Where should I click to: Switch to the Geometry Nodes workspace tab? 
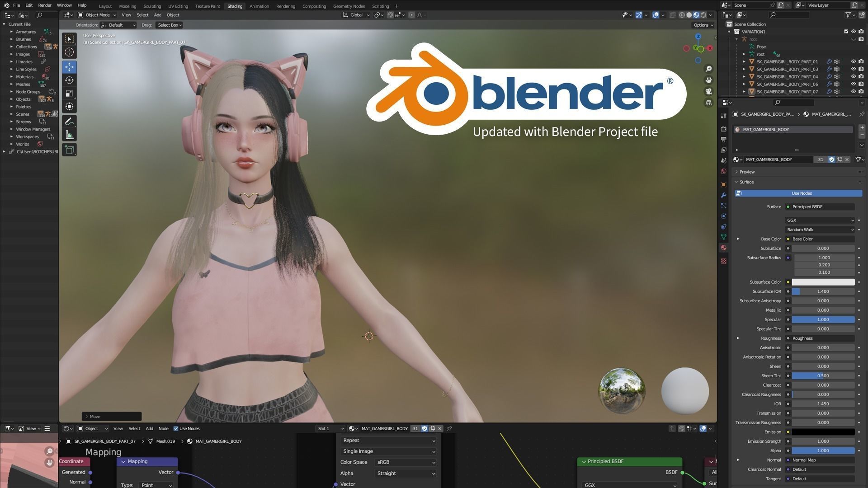349,6
